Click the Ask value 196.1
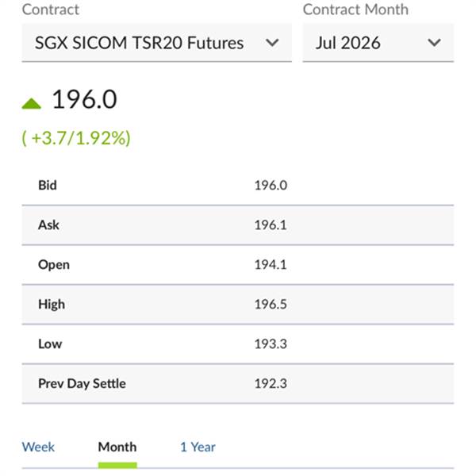Image resolution: width=476 pixels, height=476 pixels. (x=270, y=225)
